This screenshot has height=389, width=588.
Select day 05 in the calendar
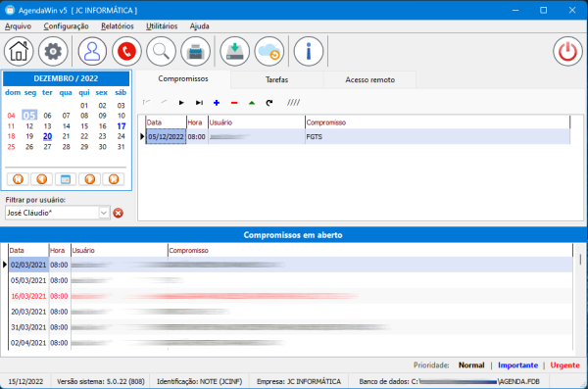29,116
